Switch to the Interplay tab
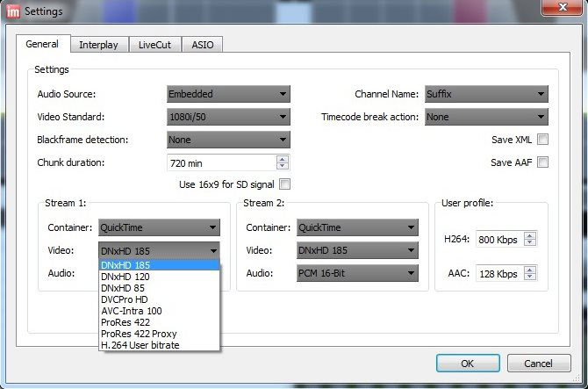This screenshot has width=588, height=389. tap(98, 45)
